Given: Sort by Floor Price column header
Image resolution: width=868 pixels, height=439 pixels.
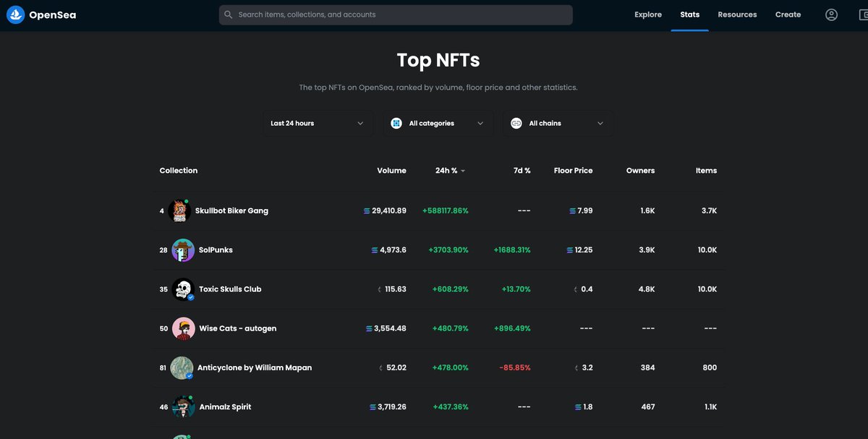Looking at the screenshot, I should click(x=573, y=171).
